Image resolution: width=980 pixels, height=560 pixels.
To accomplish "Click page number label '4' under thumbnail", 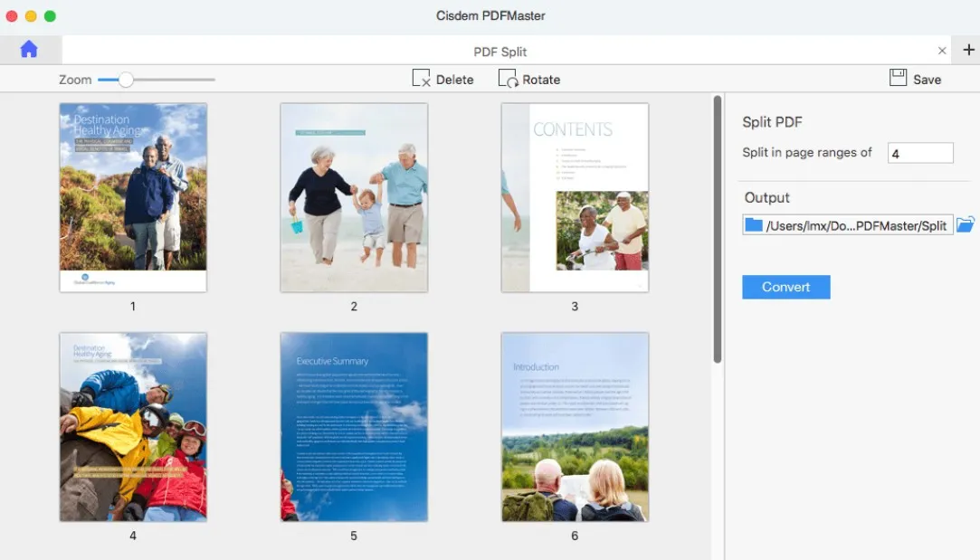I will [x=132, y=536].
